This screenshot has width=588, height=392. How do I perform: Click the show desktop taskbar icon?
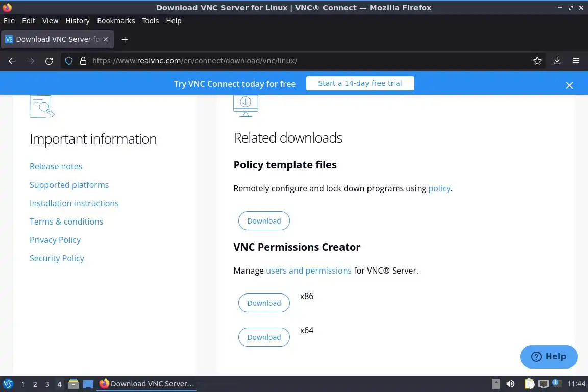pyautogui.click(x=88, y=384)
